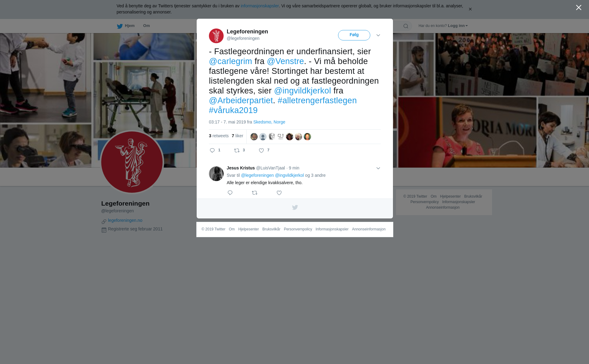589x364 pixels.
Task: Open the Logg inn dropdown
Action: pos(458,26)
